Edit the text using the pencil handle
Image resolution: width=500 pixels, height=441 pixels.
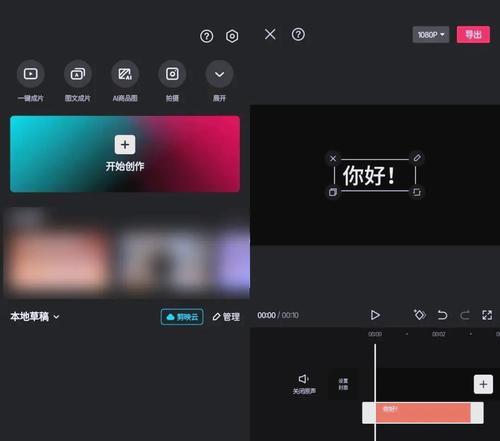(417, 158)
